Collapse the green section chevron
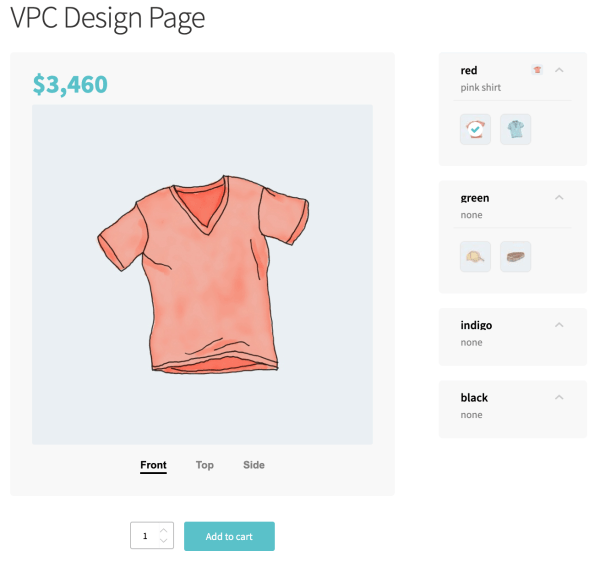Image resolution: width=600 pixels, height=562 pixels. [x=559, y=198]
